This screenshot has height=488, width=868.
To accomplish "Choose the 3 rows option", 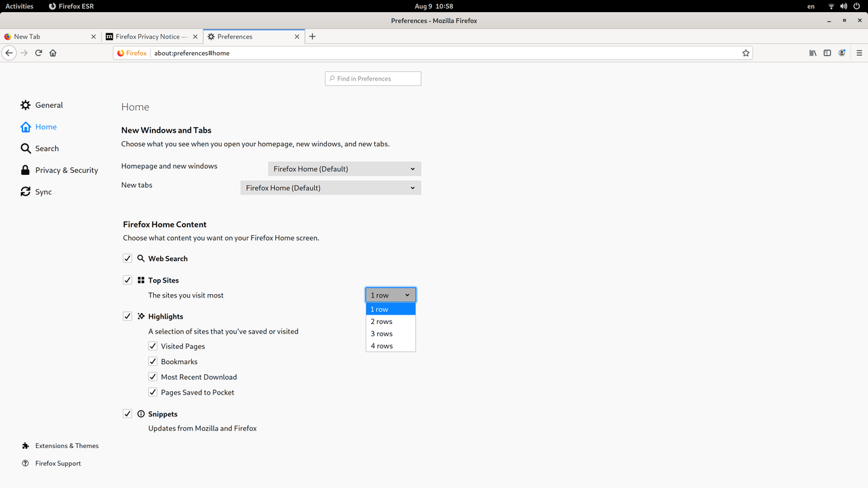I will (x=391, y=333).
